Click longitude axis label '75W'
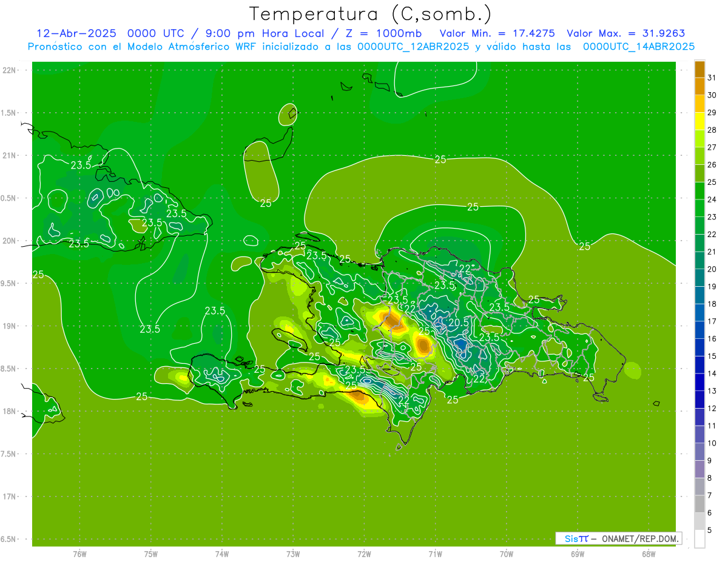728x562 pixels. tap(151, 554)
